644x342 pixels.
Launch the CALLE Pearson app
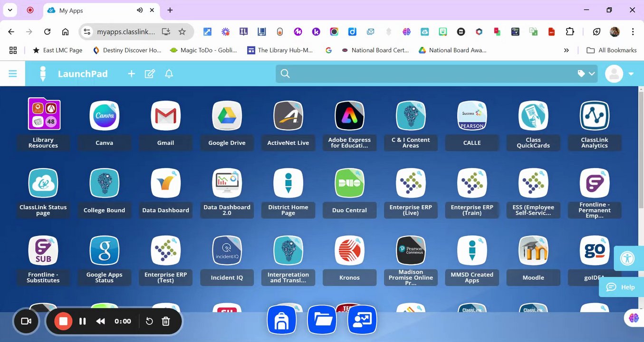(472, 115)
